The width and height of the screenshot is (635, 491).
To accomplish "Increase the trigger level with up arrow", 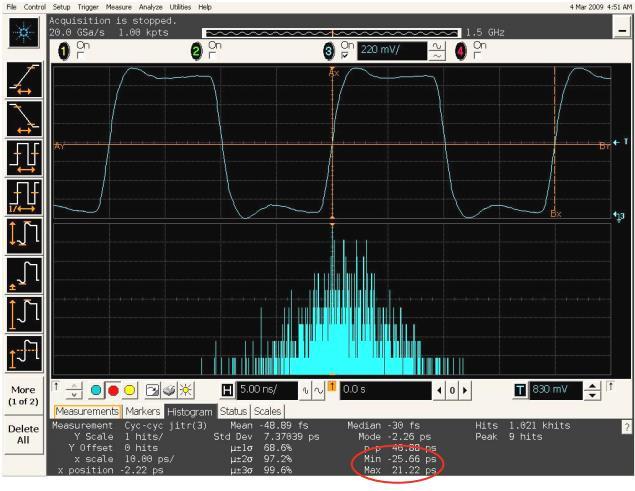I will pos(592,386).
